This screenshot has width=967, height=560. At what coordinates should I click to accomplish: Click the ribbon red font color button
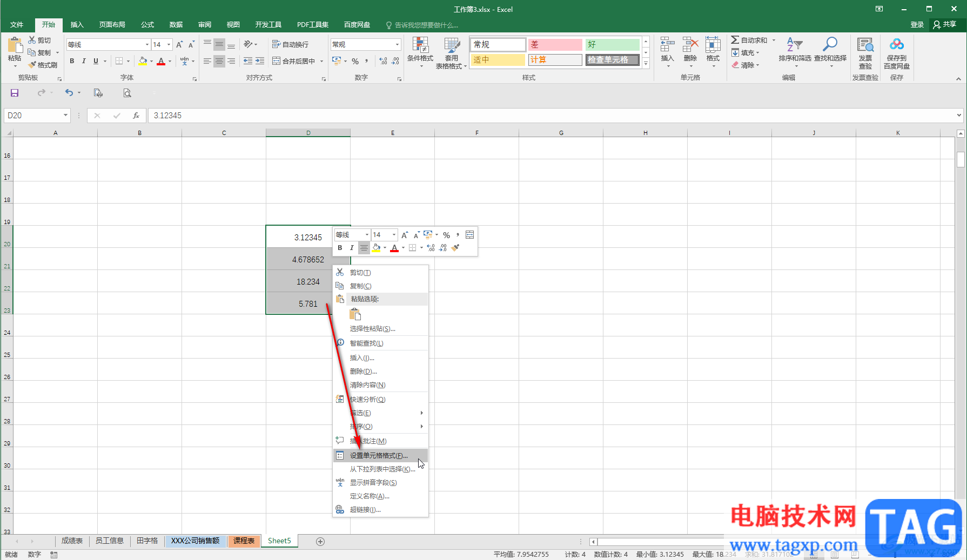pos(161,61)
